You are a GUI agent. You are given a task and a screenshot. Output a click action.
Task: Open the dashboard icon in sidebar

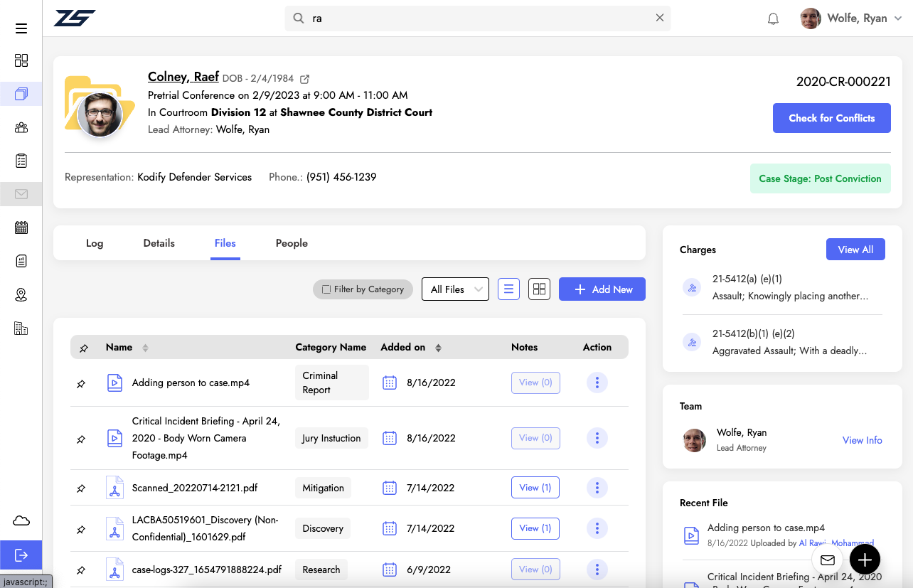(21, 60)
